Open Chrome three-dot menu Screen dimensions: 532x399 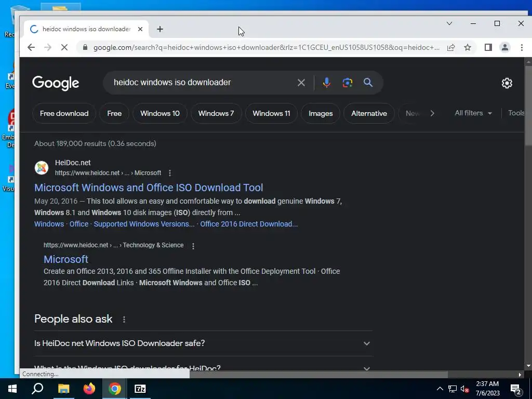coord(522,47)
